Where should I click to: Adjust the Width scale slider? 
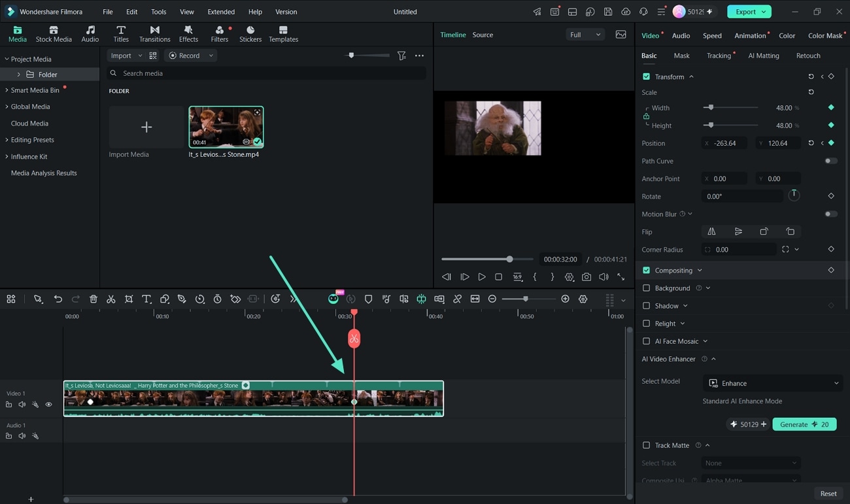pos(730,107)
